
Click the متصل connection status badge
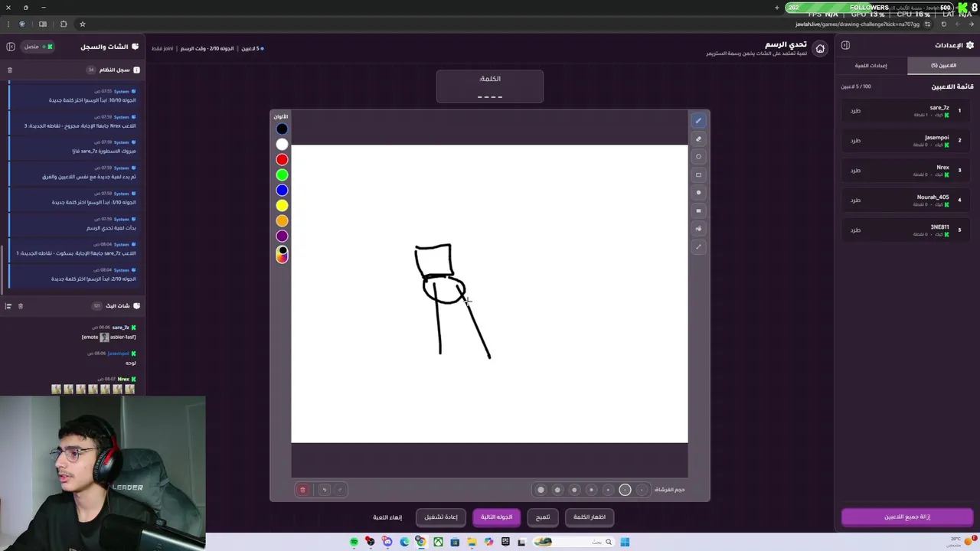click(x=36, y=47)
